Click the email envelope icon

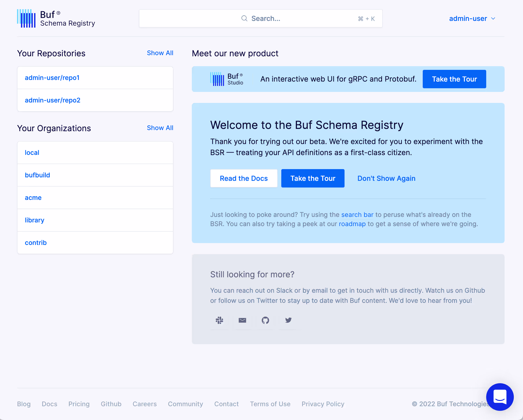242,320
